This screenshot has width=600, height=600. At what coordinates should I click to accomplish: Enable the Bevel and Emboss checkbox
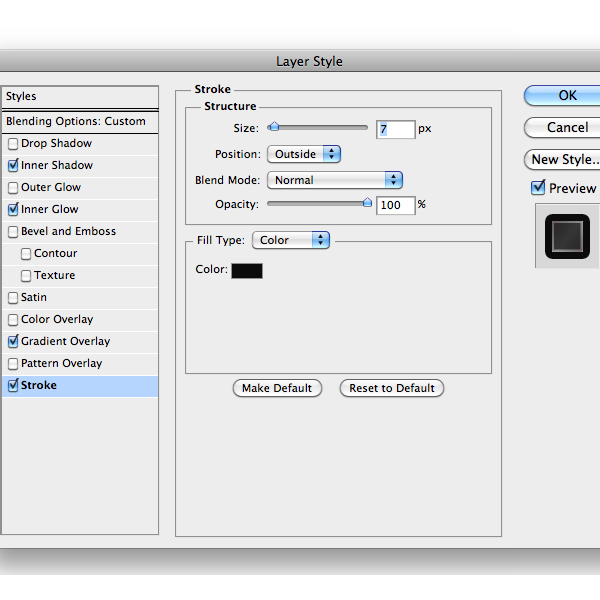click(x=13, y=232)
